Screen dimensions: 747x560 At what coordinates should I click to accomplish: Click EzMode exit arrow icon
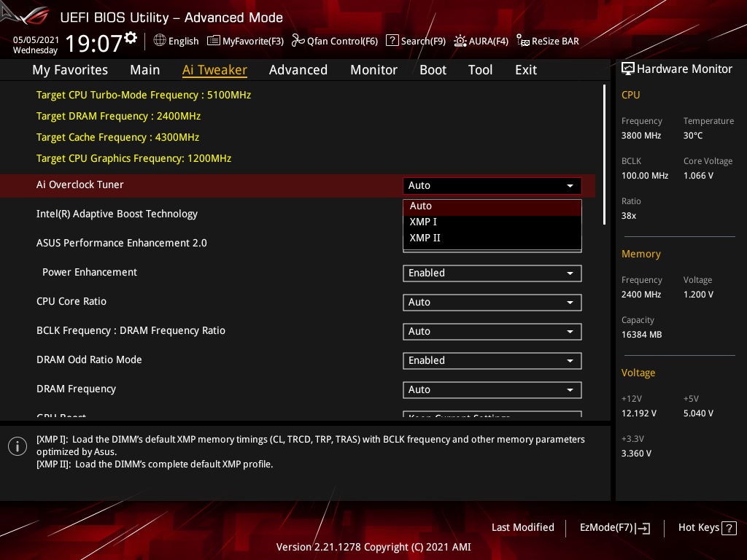[643, 528]
